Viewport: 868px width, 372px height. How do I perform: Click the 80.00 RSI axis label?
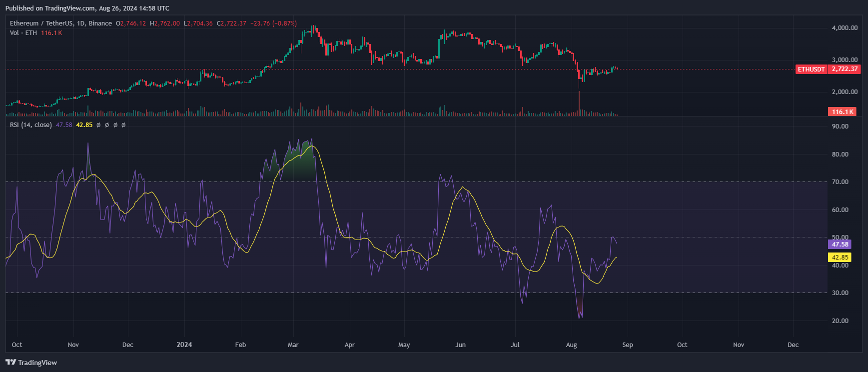click(840, 154)
